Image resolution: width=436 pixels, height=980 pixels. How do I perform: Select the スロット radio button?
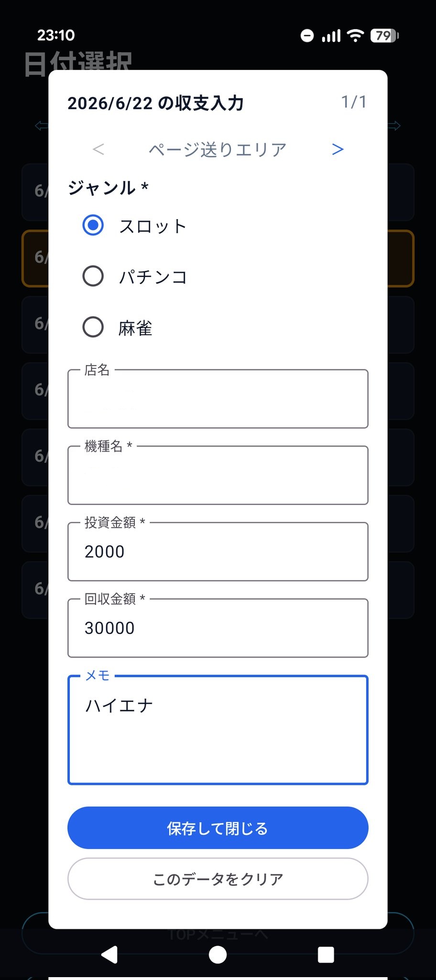pos(93,225)
